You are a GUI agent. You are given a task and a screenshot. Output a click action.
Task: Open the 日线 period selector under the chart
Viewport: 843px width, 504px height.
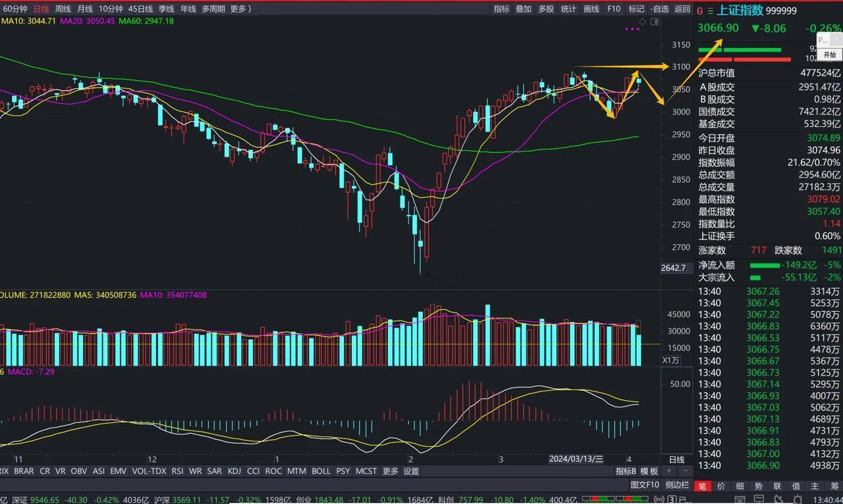point(676,459)
